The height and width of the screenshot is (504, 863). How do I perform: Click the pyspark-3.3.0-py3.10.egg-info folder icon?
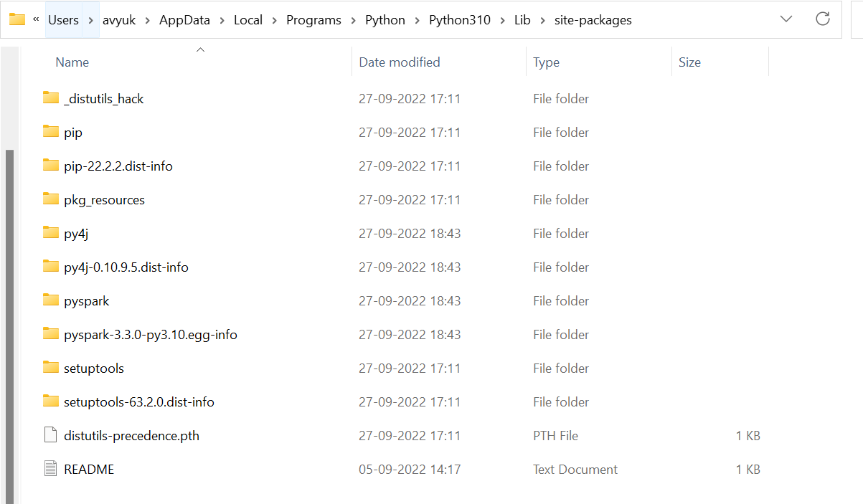pyautogui.click(x=50, y=333)
